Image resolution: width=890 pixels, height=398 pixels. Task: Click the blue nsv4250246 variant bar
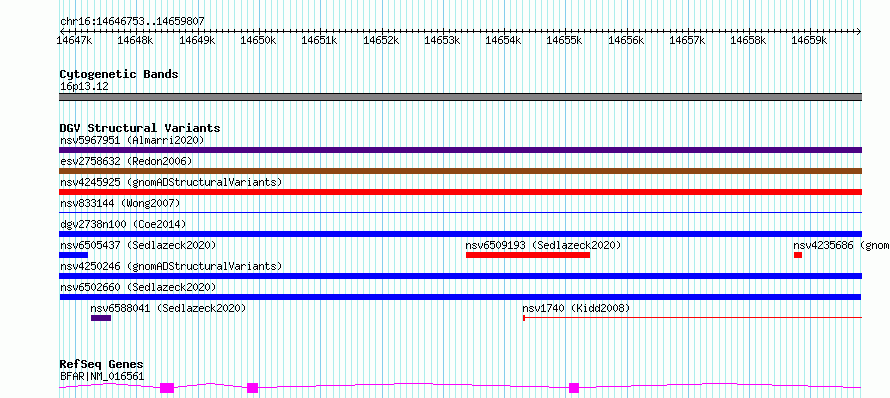tap(460, 276)
